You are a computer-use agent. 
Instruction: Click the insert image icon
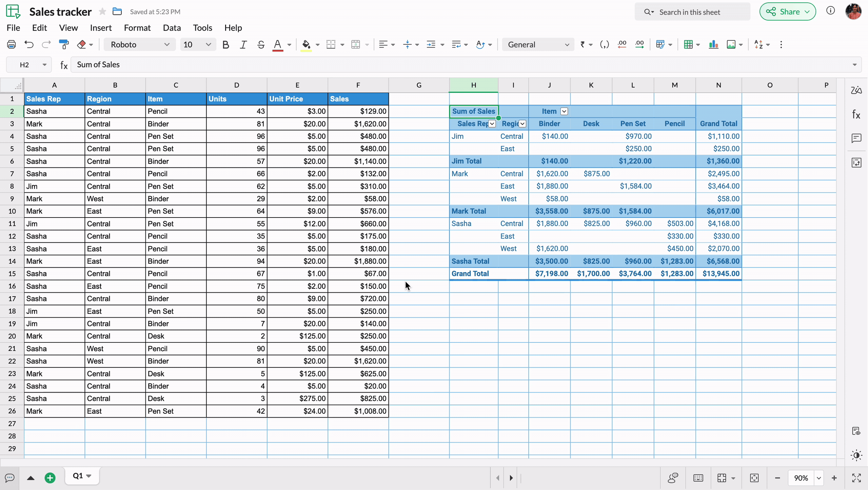(731, 44)
